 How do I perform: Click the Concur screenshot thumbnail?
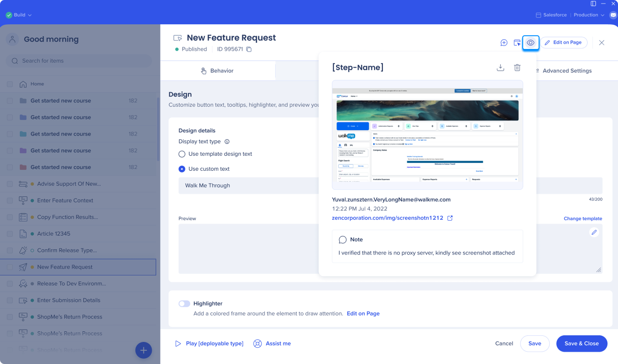[427, 135]
